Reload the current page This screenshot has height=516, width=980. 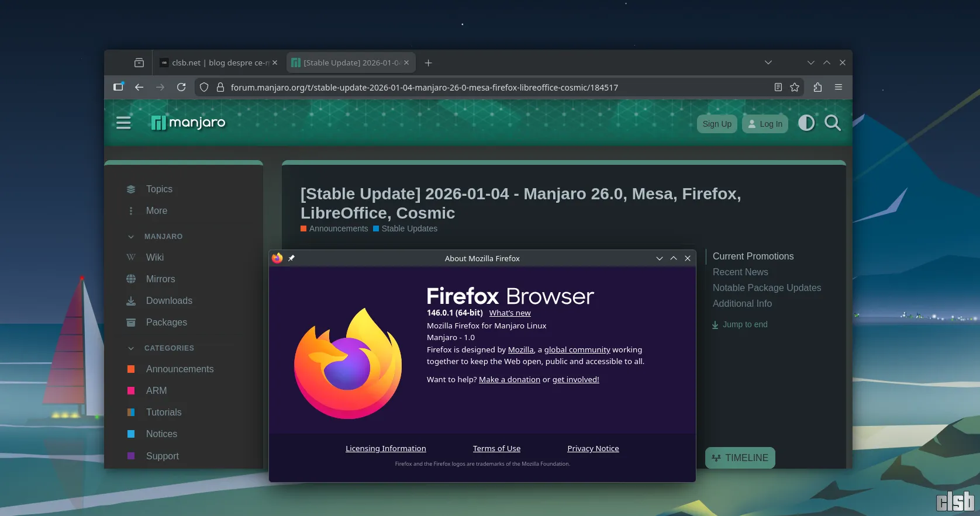181,87
